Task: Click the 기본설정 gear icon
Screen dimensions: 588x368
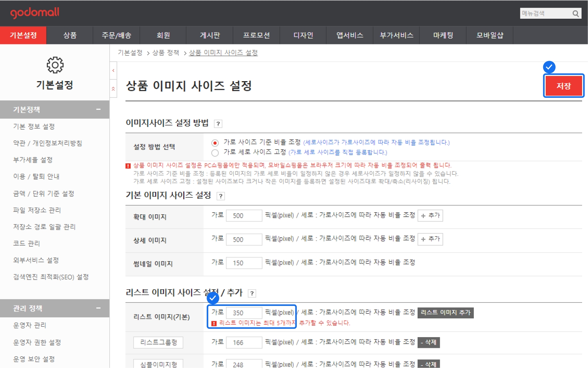Action: click(x=55, y=65)
